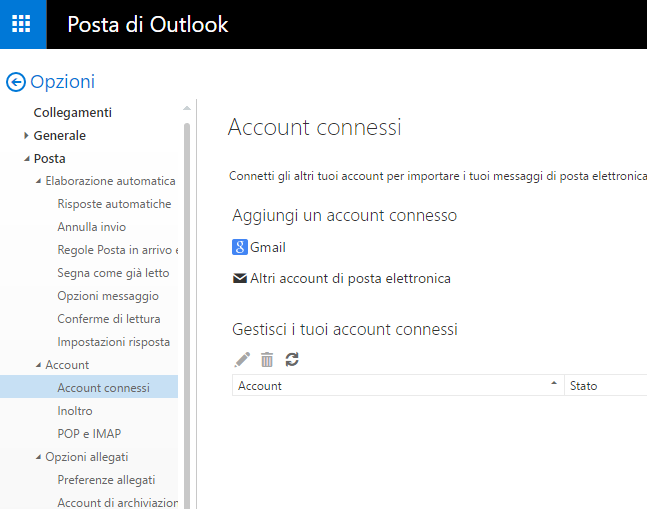Select Conferme di lettura
Screen dimensions: 647x509
[x=109, y=319]
